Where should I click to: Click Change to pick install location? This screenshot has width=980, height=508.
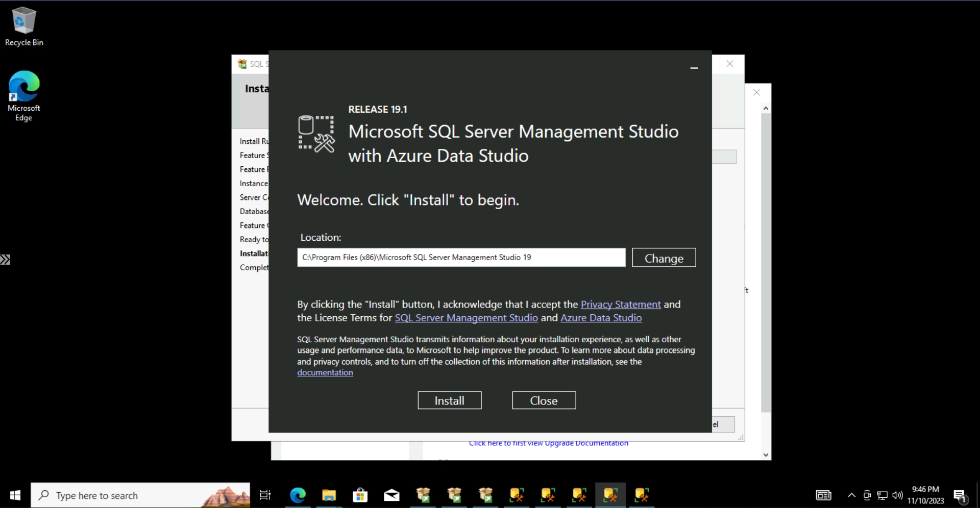pos(664,258)
